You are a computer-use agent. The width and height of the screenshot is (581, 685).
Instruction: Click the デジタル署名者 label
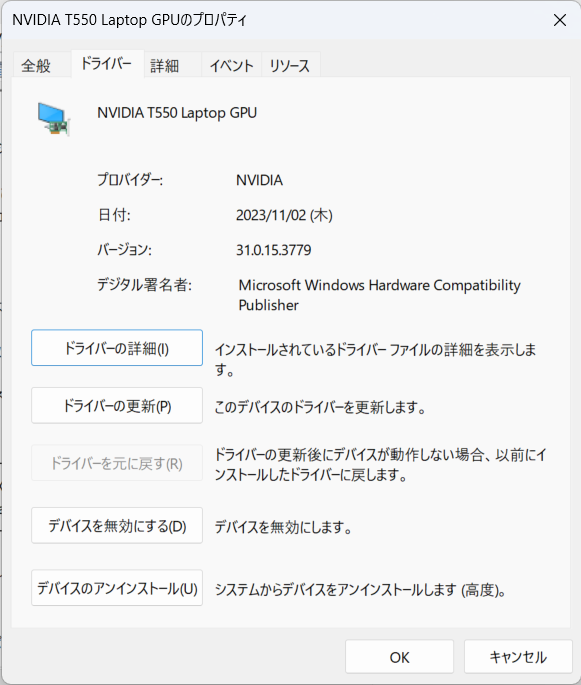pos(144,285)
